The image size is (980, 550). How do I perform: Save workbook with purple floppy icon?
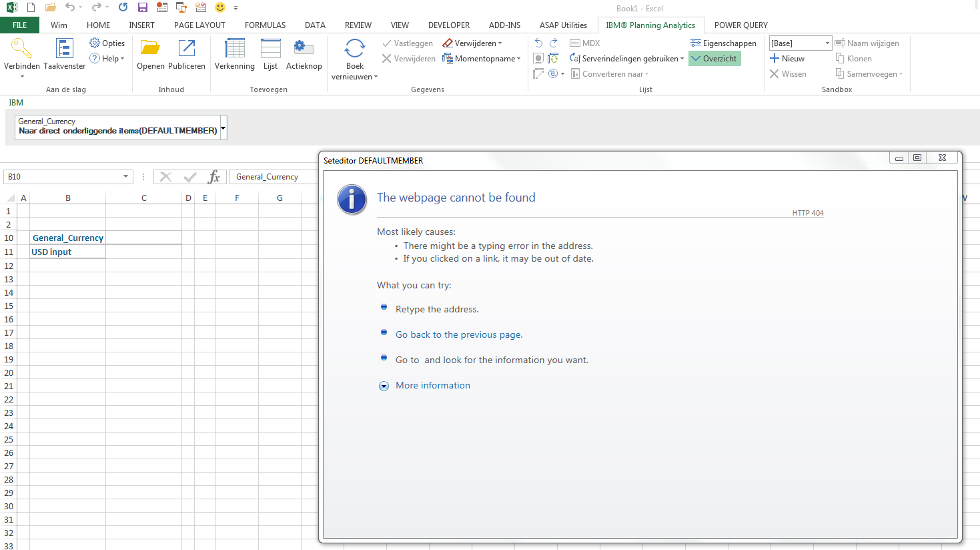pos(142,7)
